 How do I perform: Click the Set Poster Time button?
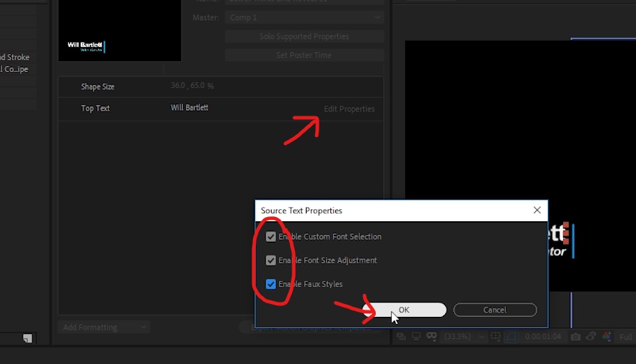click(304, 55)
